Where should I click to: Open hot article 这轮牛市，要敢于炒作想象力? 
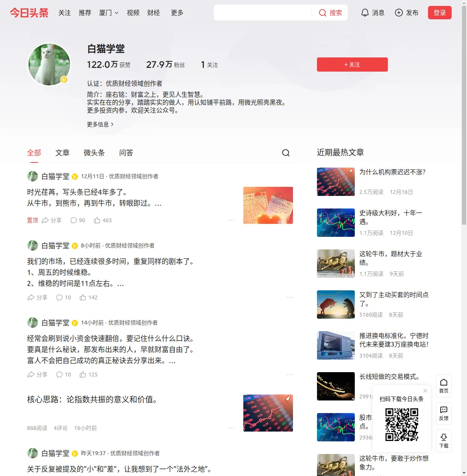pos(394,463)
